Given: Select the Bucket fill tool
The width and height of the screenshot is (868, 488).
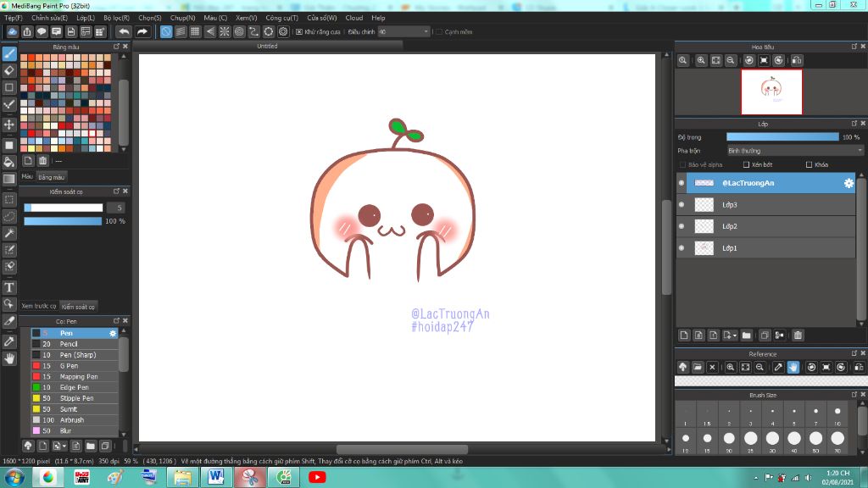Looking at the screenshot, I should pyautogui.click(x=9, y=162).
